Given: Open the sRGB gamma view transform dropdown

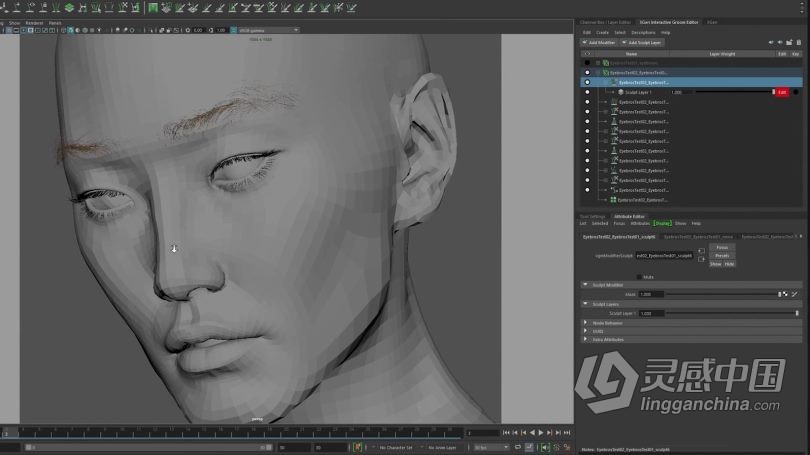Looking at the screenshot, I should click(269, 30).
